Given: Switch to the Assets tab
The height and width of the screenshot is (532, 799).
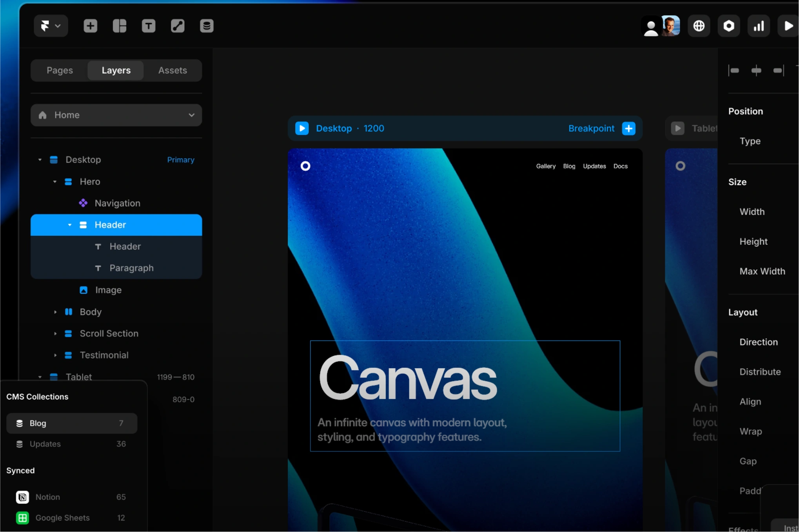Looking at the screenshot, I should [x=173, y=70].
